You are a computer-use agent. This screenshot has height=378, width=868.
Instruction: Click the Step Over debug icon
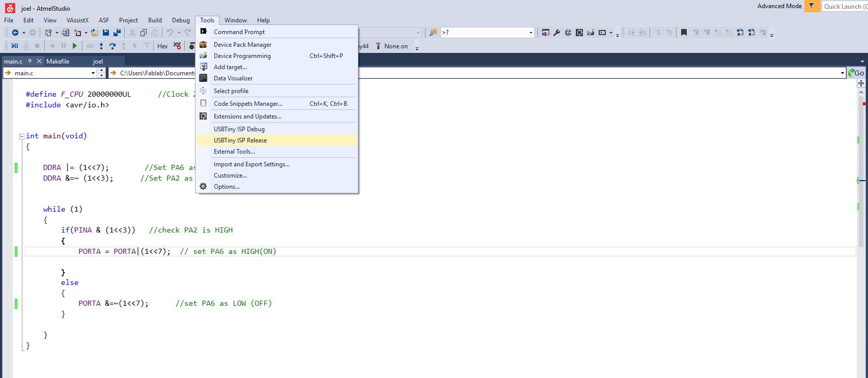coord(113,46)
